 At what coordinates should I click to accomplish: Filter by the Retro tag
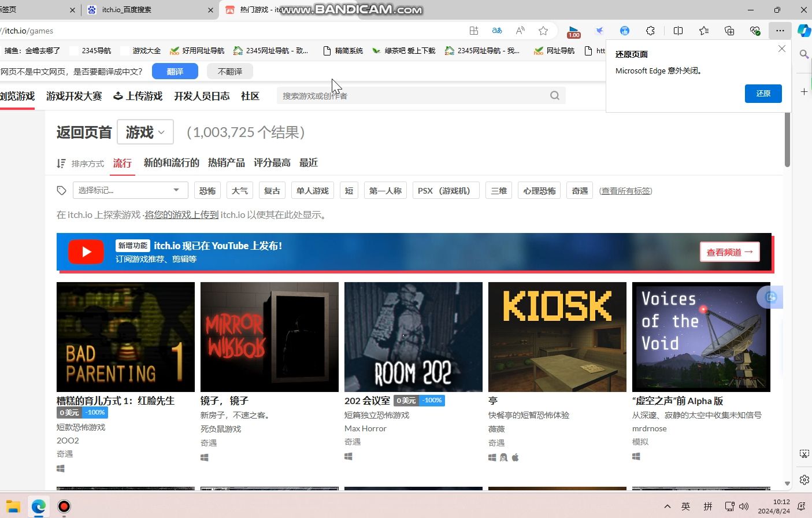(272, 191)
